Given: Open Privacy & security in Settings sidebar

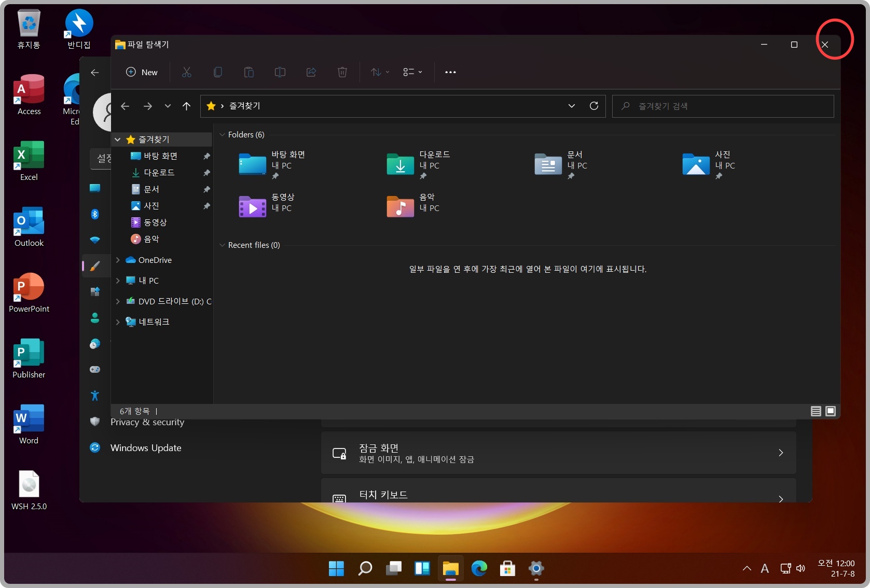Looking at the screenshot, I should (x=147, y=422).
